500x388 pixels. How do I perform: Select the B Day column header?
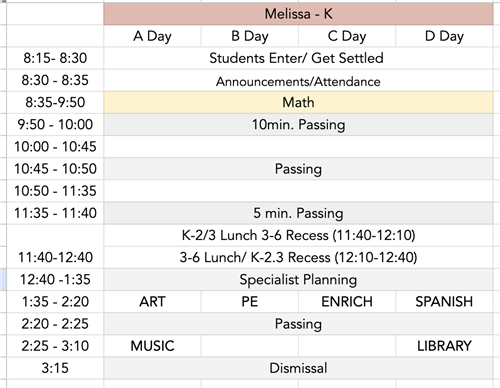(x=250, y=36)
